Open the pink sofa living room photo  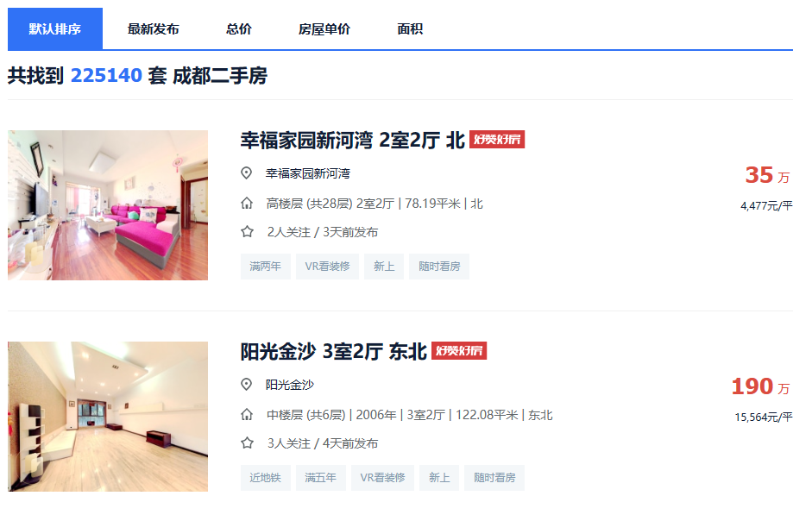(x=108, y=205)
